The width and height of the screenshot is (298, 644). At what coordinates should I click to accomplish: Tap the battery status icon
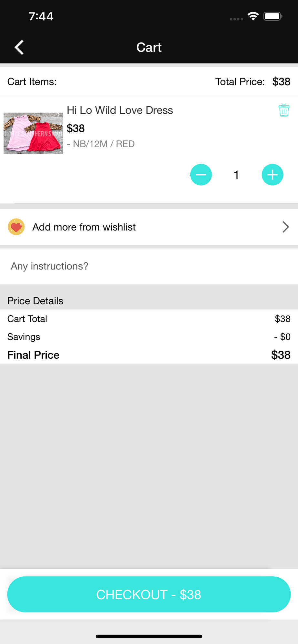pyautogui.click(x=273, y=16)
